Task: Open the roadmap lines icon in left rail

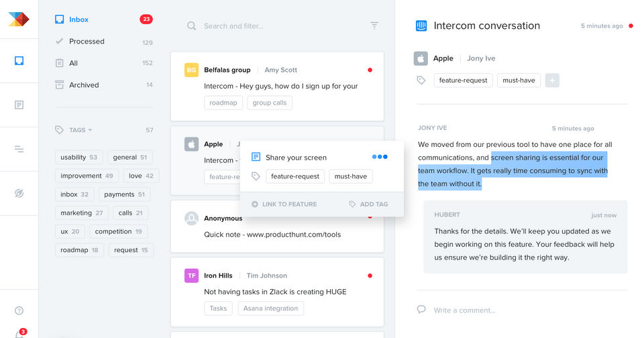Action: (x=19, y=149)
